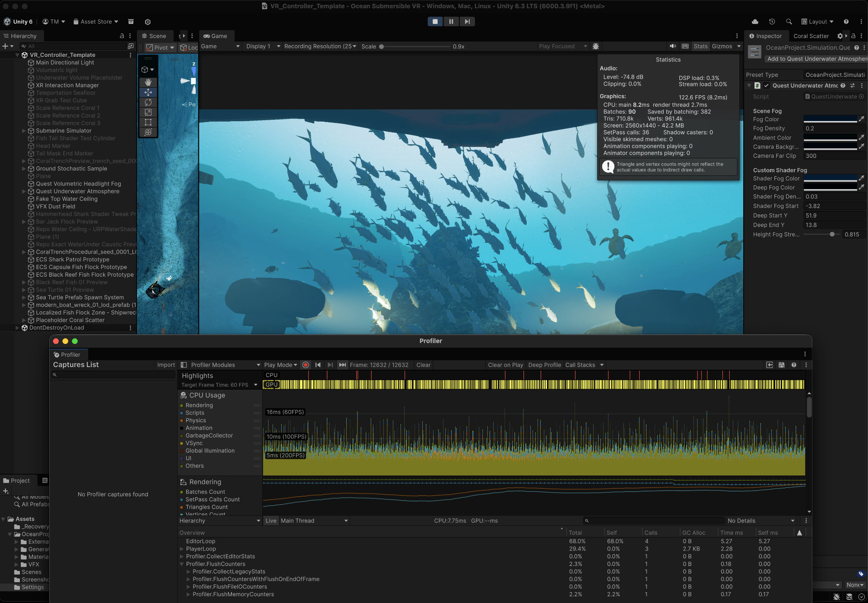
Task: Open the TM account dropdown
Action: pos(54,21)
